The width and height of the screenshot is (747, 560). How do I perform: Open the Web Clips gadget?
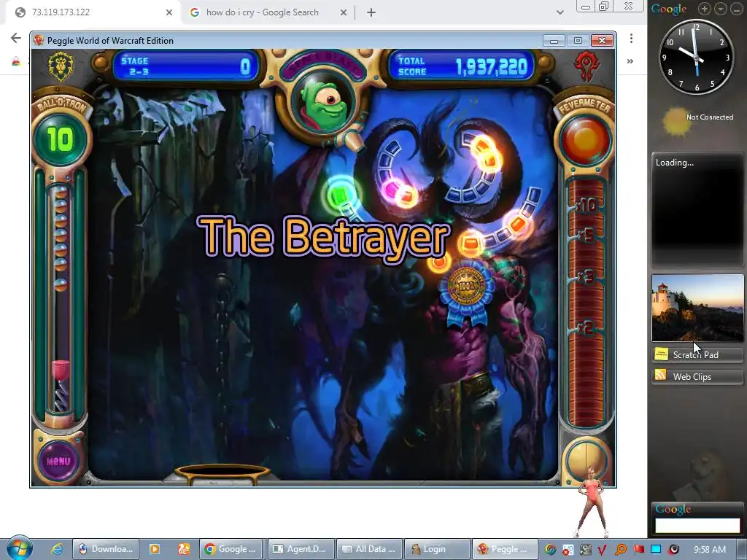coord(697,377)
